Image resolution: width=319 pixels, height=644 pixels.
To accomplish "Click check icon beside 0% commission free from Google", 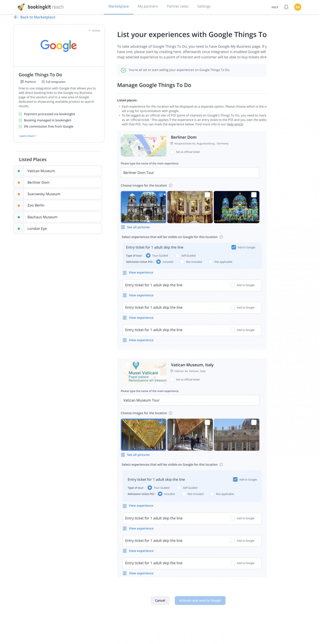I will 20,127.
